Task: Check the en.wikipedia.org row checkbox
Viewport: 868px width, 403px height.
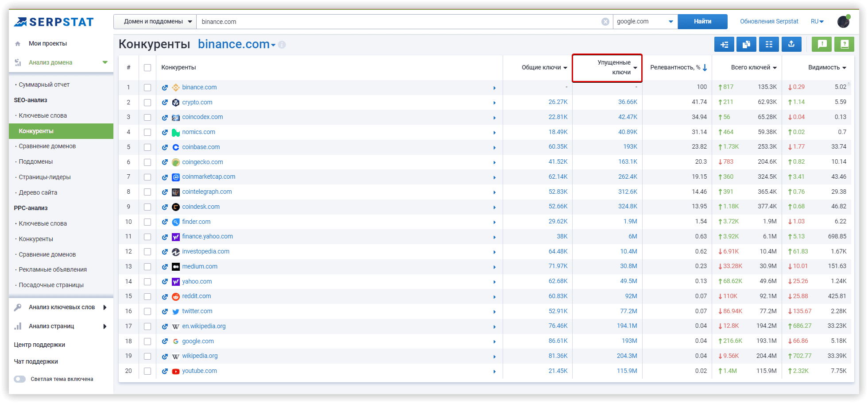Action: pyautogui.click(x=147, y=326)
